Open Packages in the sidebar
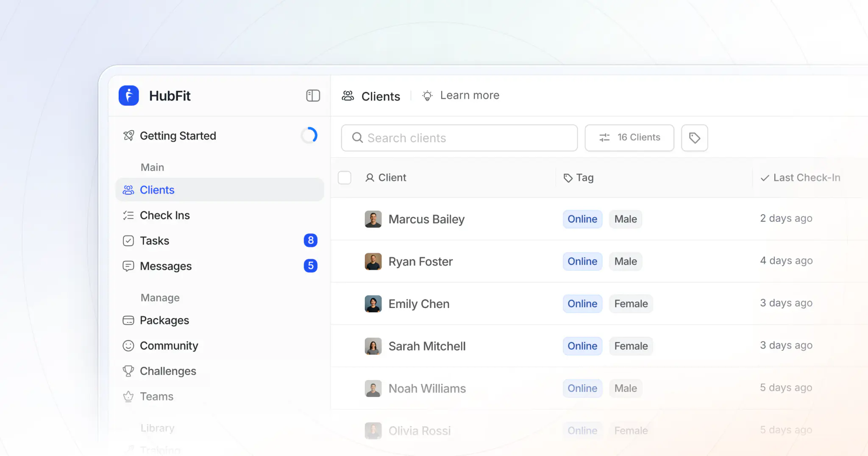This screenshot has width=868, height=456. 220,320
